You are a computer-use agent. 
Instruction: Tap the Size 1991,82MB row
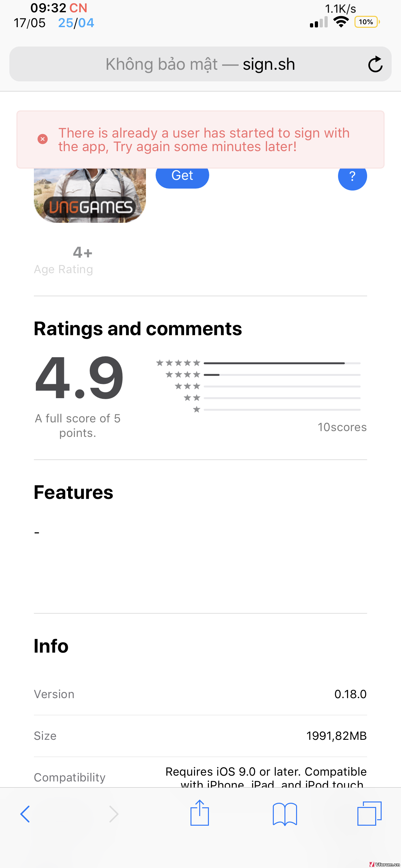[x=200, y=736]
